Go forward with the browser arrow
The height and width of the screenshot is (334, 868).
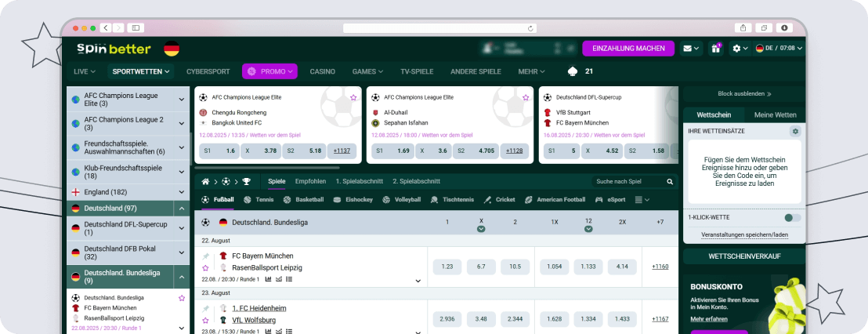coord(120,27)
